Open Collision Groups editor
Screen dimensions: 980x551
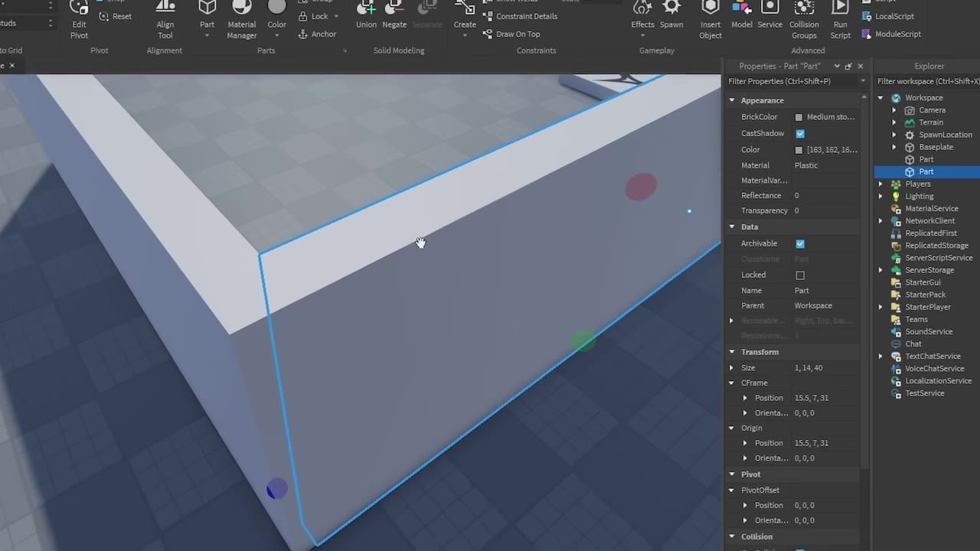coord(804,20)
